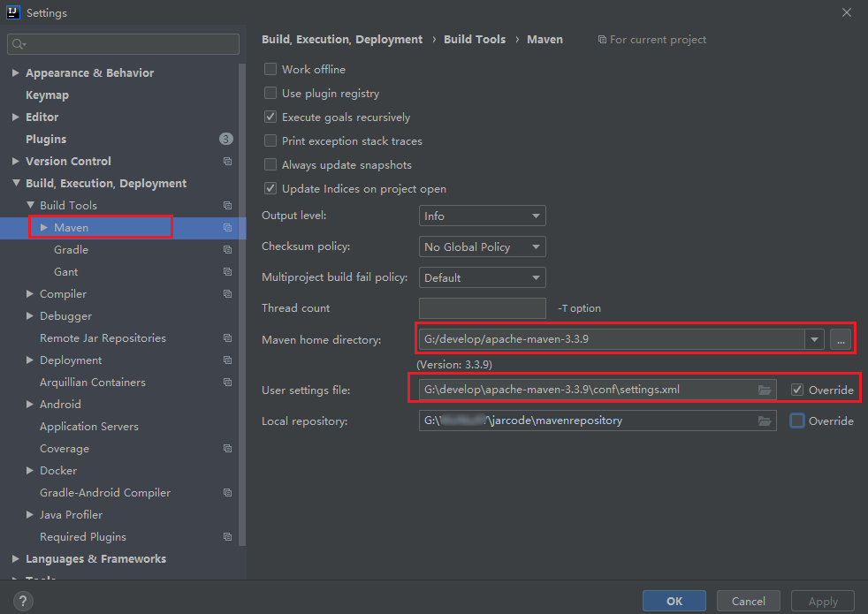The height and width of the screenshot is (614, 868).
Task: Expand the Android node arrow
Action: pos(30,405)
